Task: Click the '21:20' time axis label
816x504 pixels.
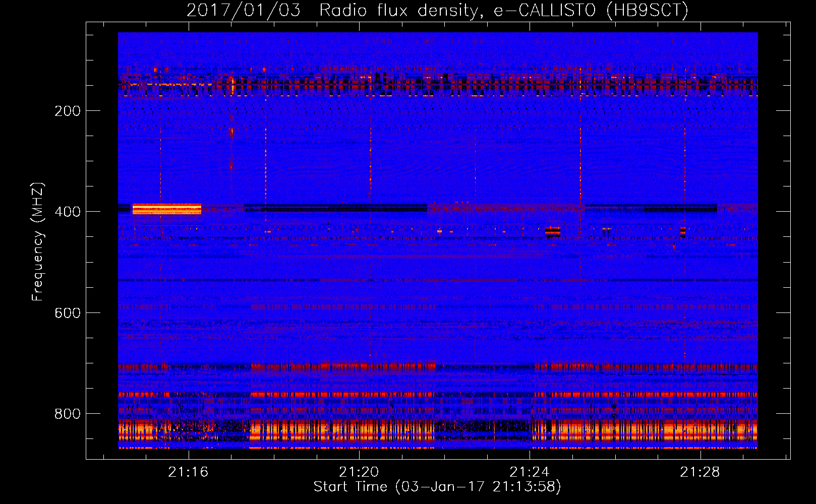Action: click(359, 472)
